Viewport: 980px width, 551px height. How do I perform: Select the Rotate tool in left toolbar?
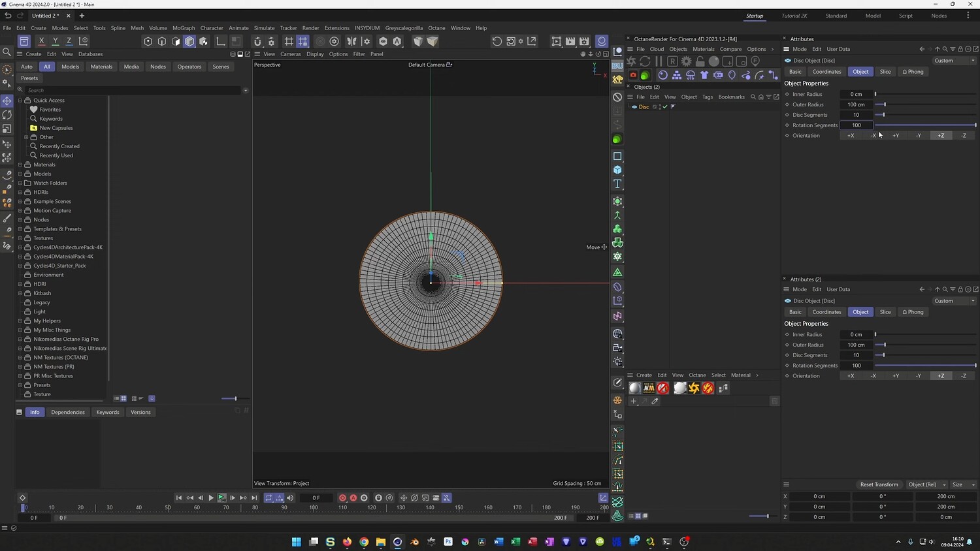(7, 115)
